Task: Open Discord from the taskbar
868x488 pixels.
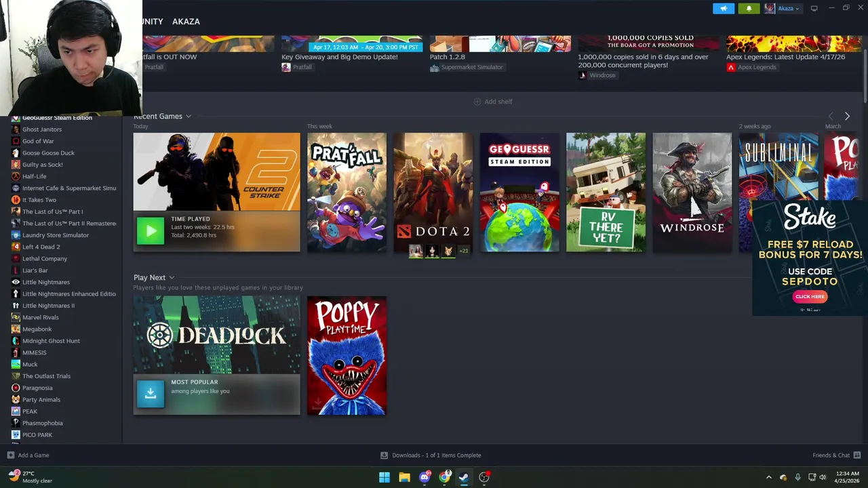Action: 425,477
